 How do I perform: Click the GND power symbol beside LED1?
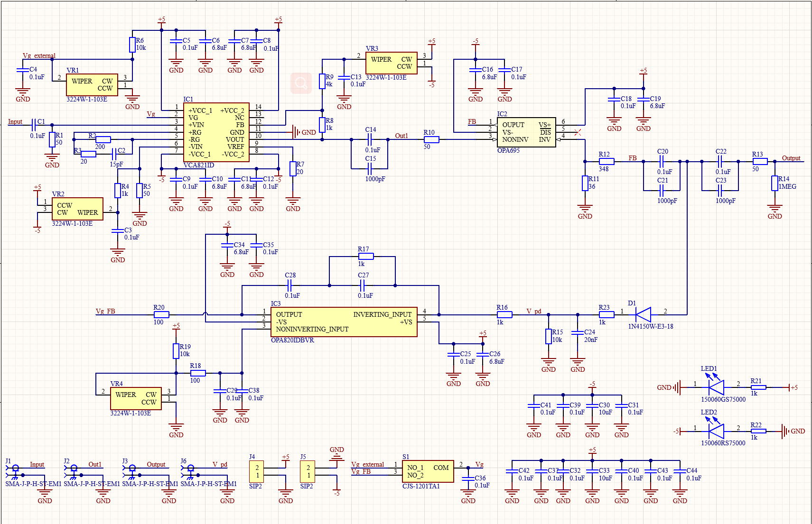(x=677, y=387)
